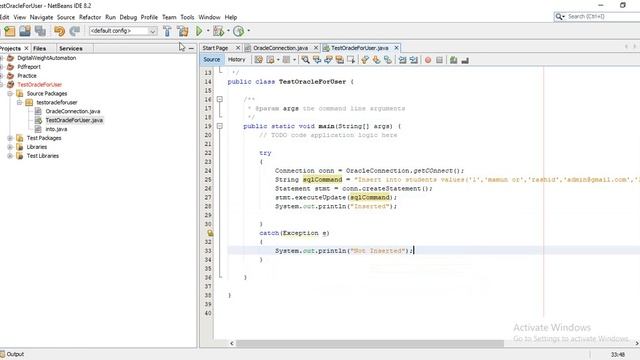Expand the Test Packages node

click(10, 138)
